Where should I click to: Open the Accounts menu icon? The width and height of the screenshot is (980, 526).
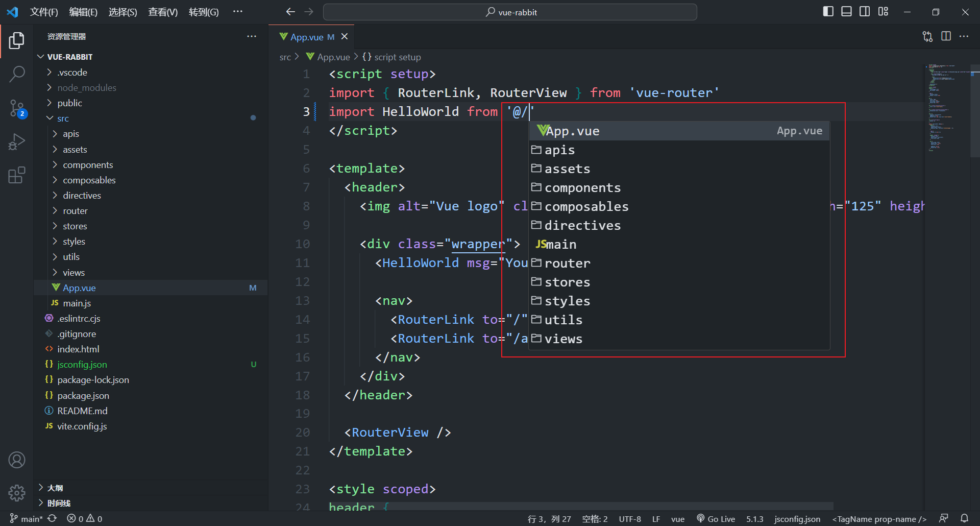click(x=17, y=460)
